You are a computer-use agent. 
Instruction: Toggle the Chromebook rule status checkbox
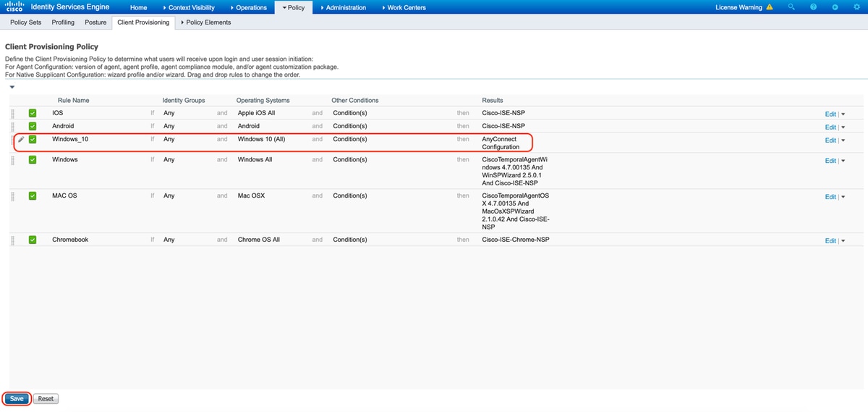[33, 240]
